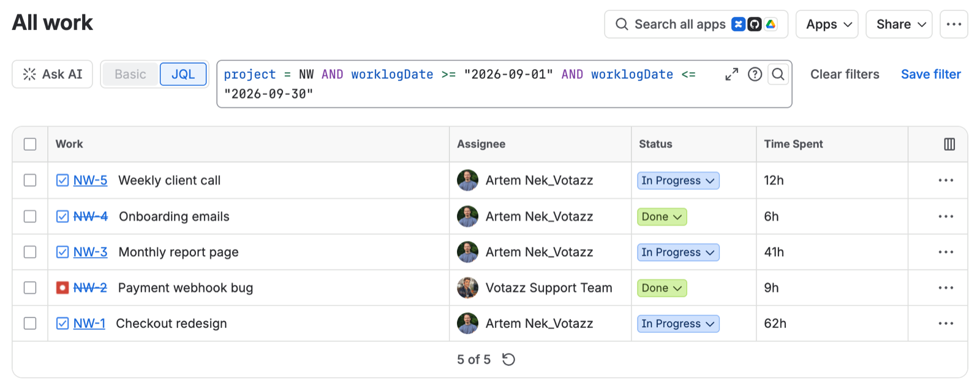Click Clear filters
This screenshot has height=389, width=980.
pyautogui.click(x=845, y=74)
